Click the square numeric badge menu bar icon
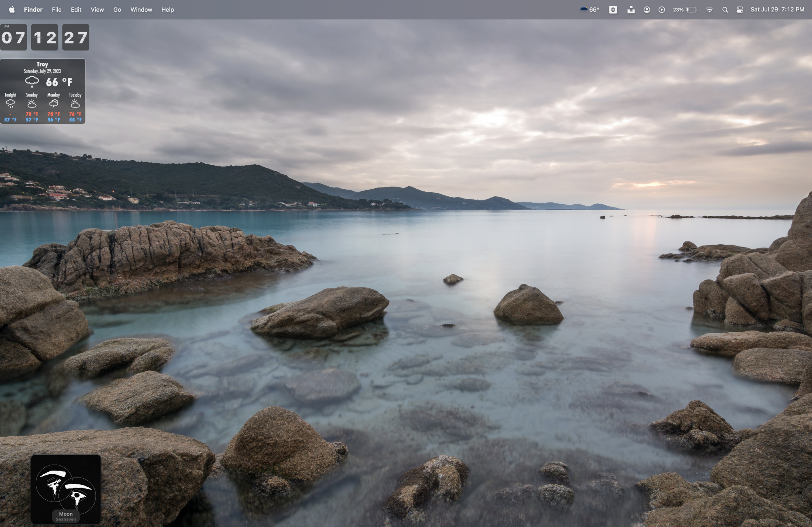 pos(613,9)
